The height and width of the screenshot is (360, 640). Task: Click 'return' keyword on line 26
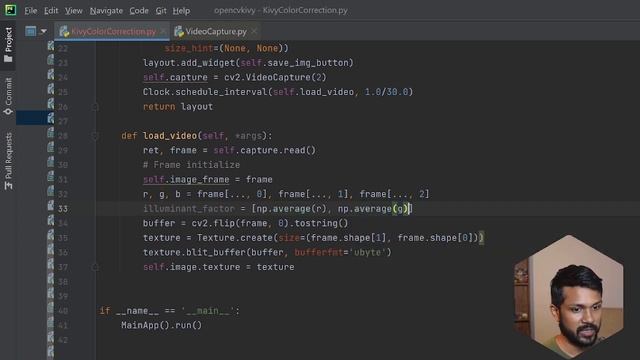(x=159, y=107)
